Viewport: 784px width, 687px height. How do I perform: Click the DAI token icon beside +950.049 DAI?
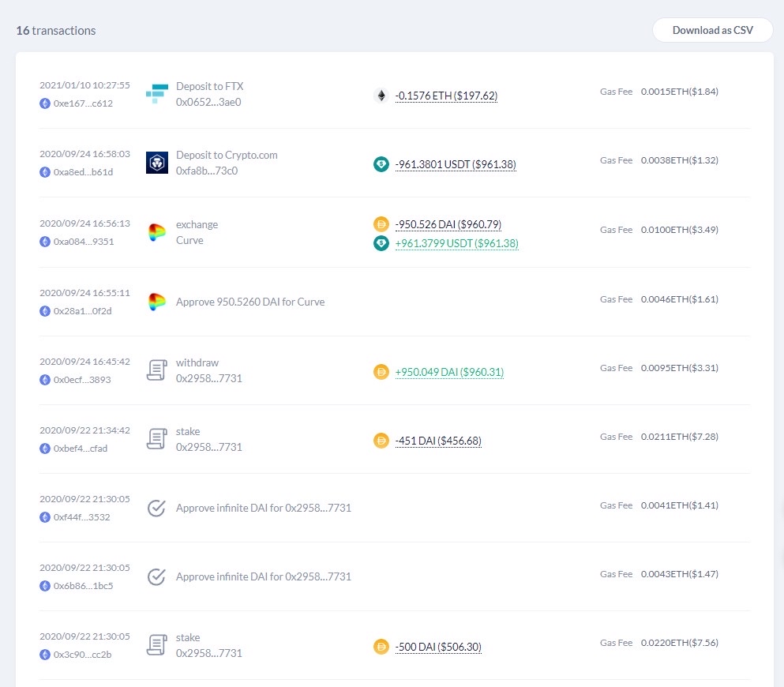coord(381,372)
